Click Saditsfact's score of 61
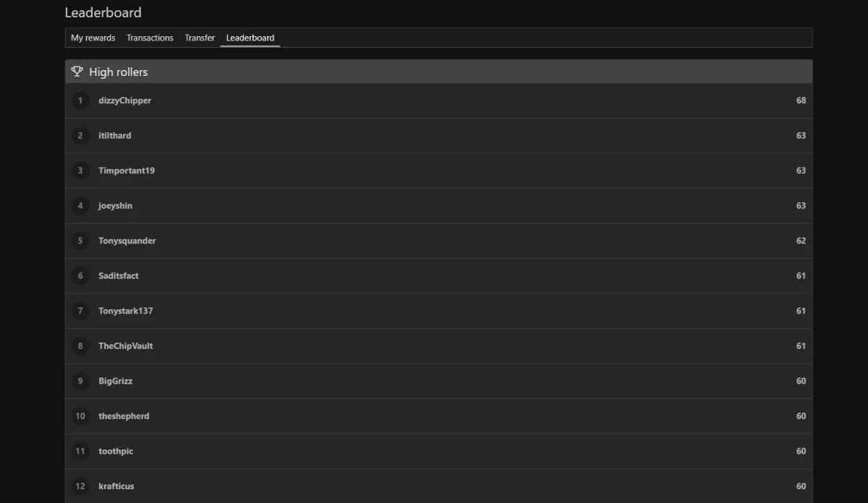The image size is (868, 503). 801,276
